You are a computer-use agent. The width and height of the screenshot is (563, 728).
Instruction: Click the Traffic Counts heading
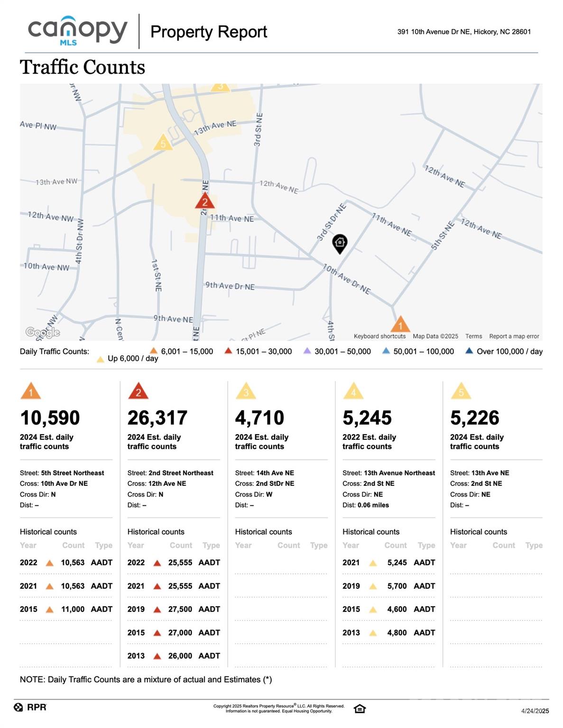(83, 67)
